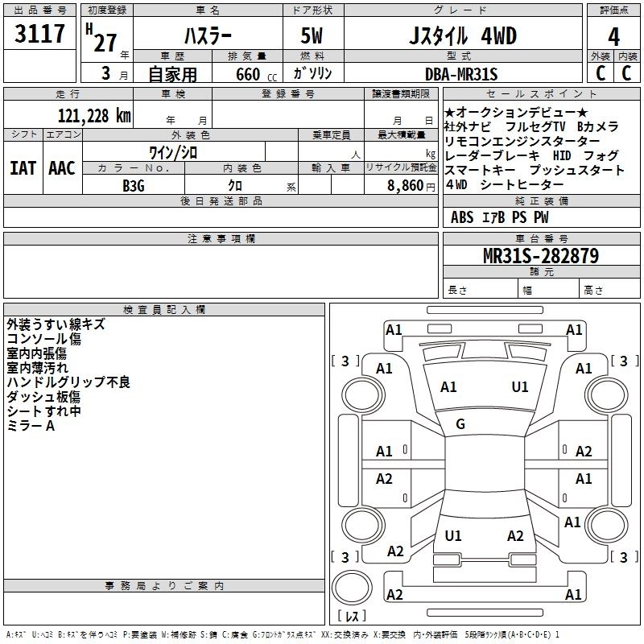Click the color code B3G

point(134,184)
